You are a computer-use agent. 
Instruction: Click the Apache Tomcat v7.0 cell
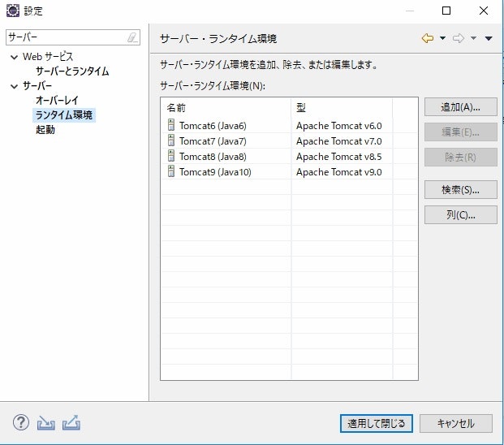coord(339,140)
